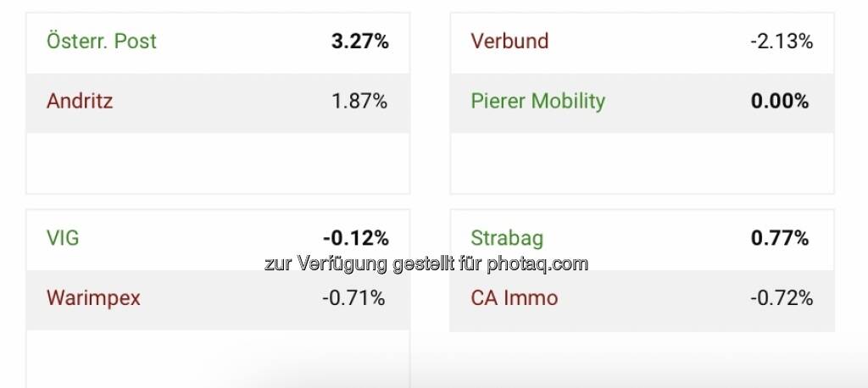Click the empty area below Warimpex

click(218, 358)
